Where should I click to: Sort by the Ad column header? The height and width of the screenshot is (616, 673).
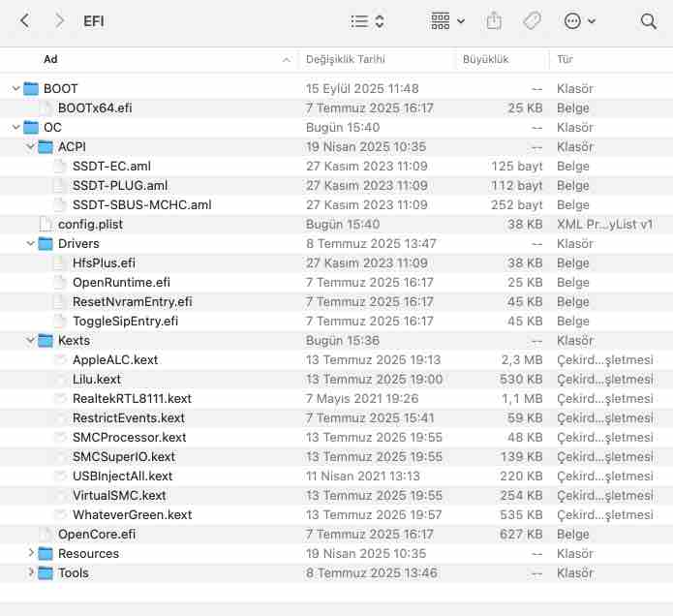[145, 59]
